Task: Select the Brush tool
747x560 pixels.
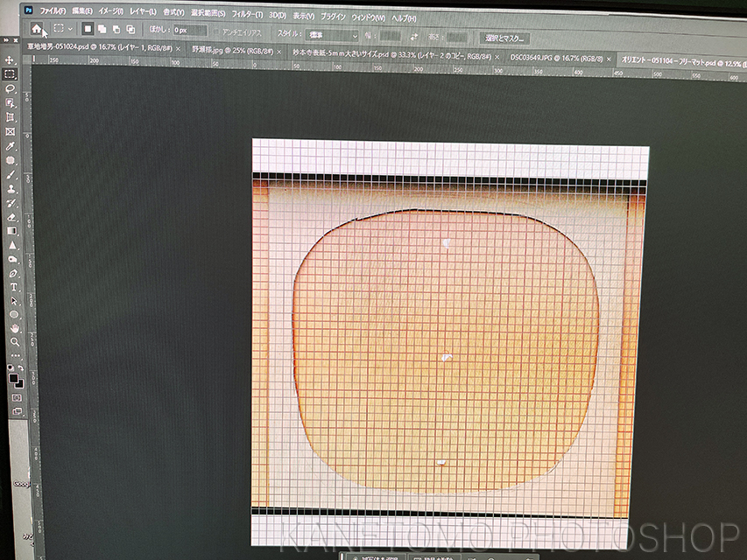Action: pyautogui.click(x=11, y=175)
